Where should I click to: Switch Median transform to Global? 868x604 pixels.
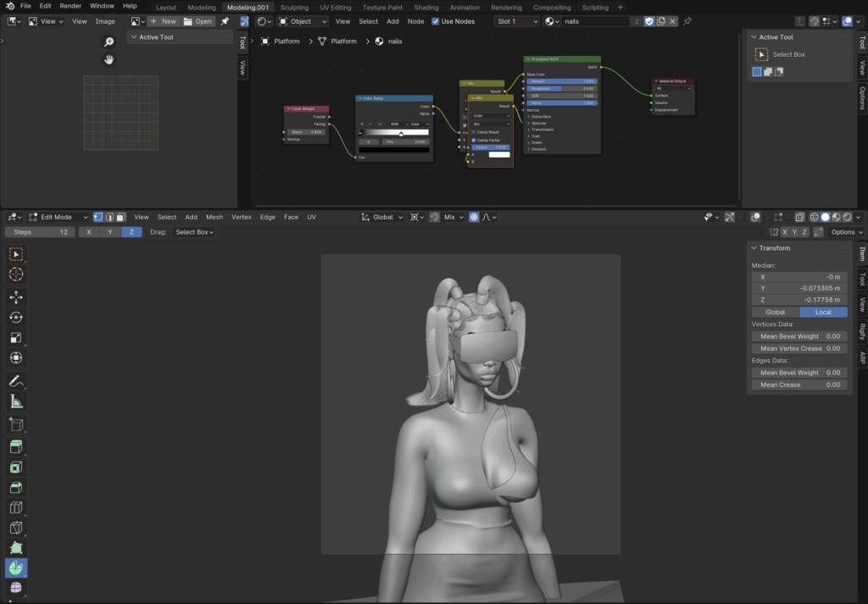coord(775,312)
